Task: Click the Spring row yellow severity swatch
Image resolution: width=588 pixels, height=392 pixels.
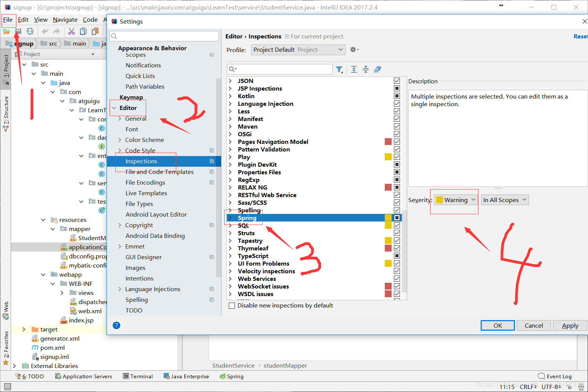Action: (x=388, y=218)
